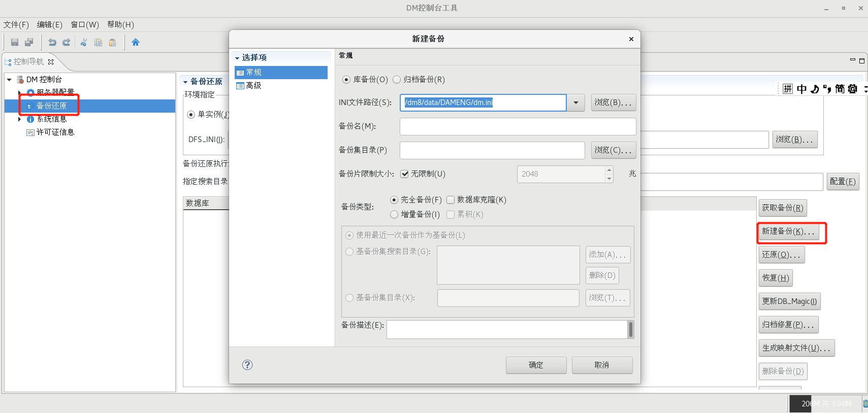Collapse the DM 控制台 tree node

coord(9,80)
